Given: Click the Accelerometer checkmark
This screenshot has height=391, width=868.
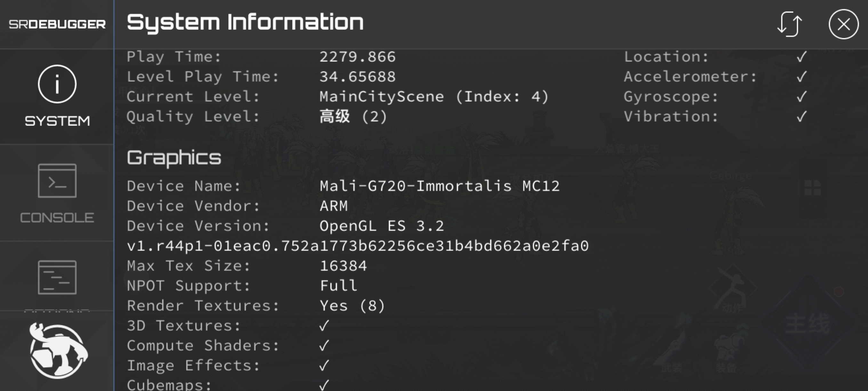Looking at the screenshot, I should (x=802, y=77).
